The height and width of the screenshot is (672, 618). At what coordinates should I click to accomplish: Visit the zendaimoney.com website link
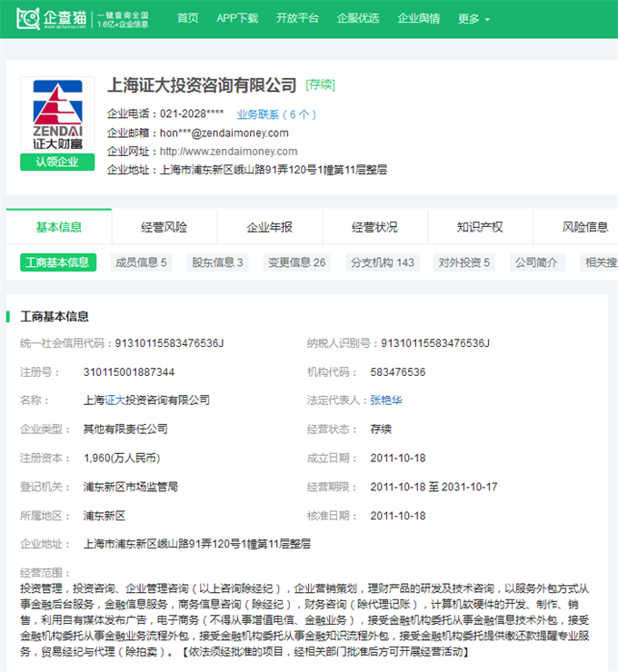pyautogui.click(x=228, y=152)
